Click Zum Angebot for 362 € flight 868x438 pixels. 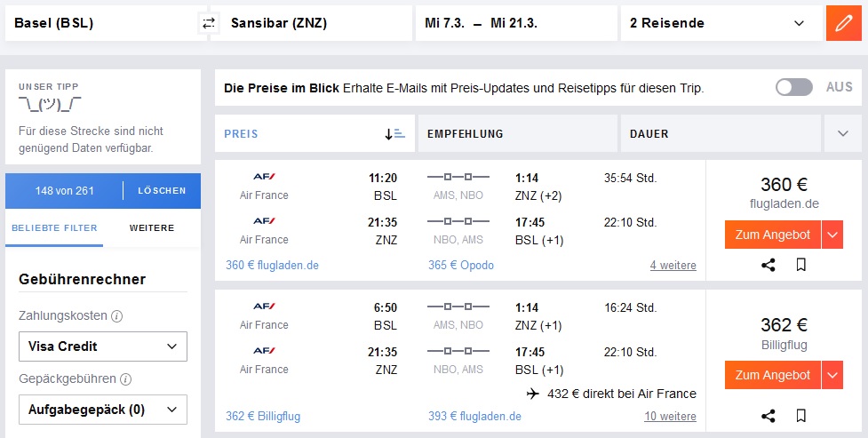click(x=773, y=375)
